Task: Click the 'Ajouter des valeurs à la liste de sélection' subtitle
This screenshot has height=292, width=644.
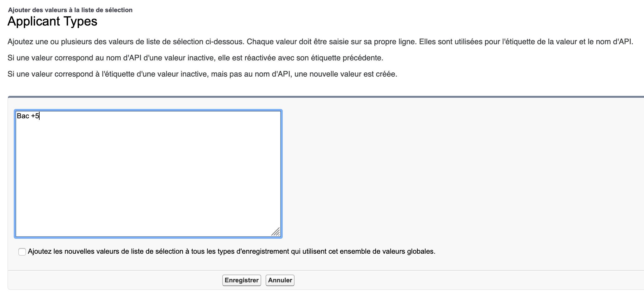Action: (70, 10)
